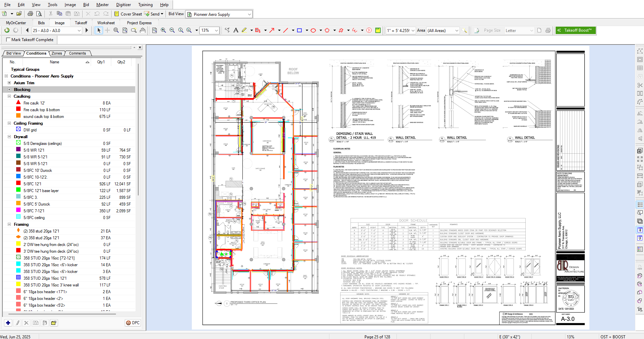The height and width of the screenshot is (339, 644).
Task: Click the add condition plus button
Action: pyautogui.click(x=8, y=323)
